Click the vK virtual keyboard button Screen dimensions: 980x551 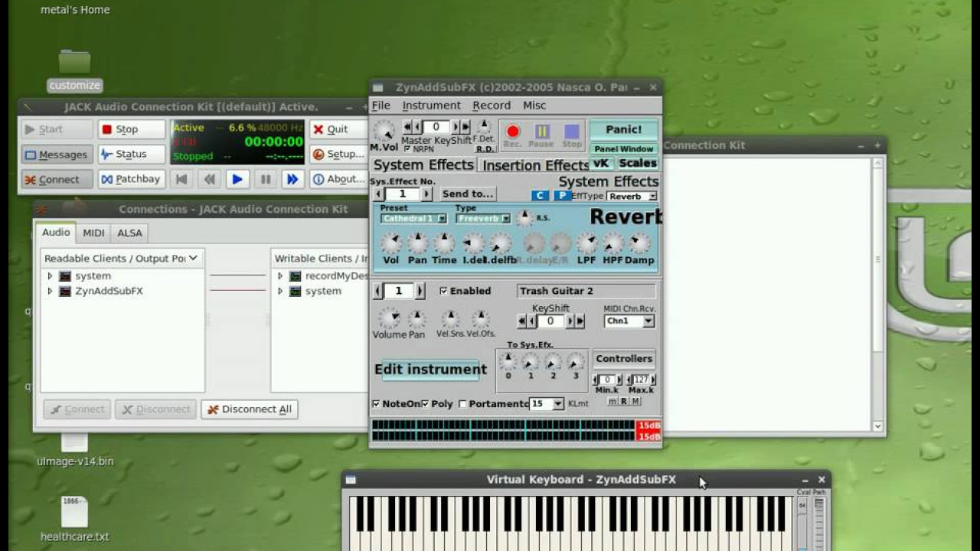tap(601, 163)
